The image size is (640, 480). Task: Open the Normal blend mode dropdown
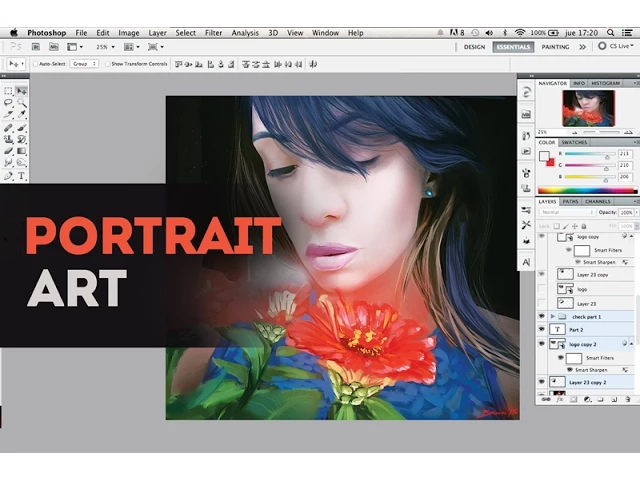click(x=567, y=212)
